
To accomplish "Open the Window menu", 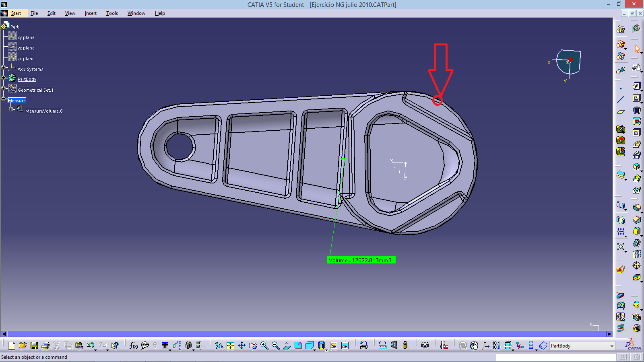I will [136, 13].
